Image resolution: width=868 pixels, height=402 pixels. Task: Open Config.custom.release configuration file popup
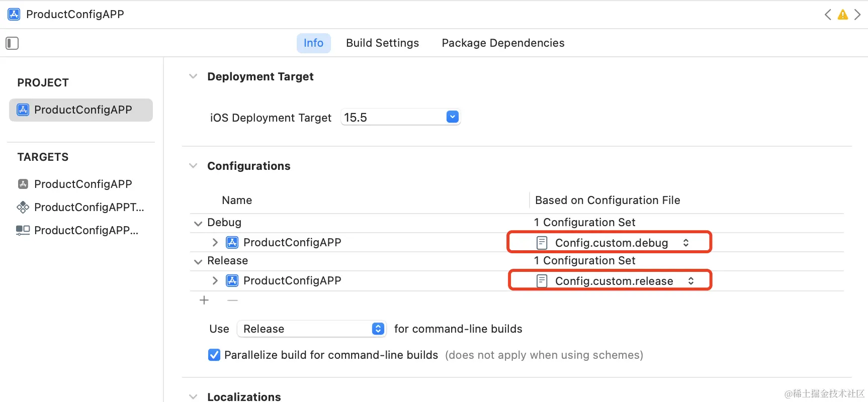614,281
